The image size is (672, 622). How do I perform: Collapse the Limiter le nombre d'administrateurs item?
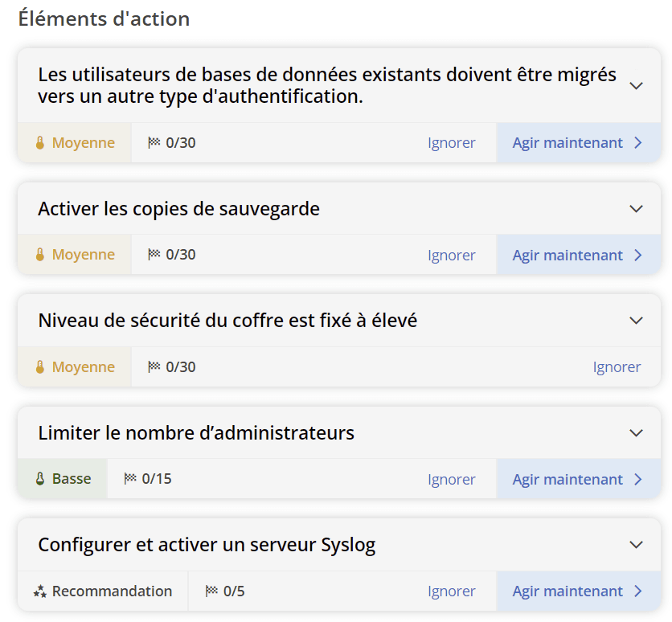click(x=637, y=432)
